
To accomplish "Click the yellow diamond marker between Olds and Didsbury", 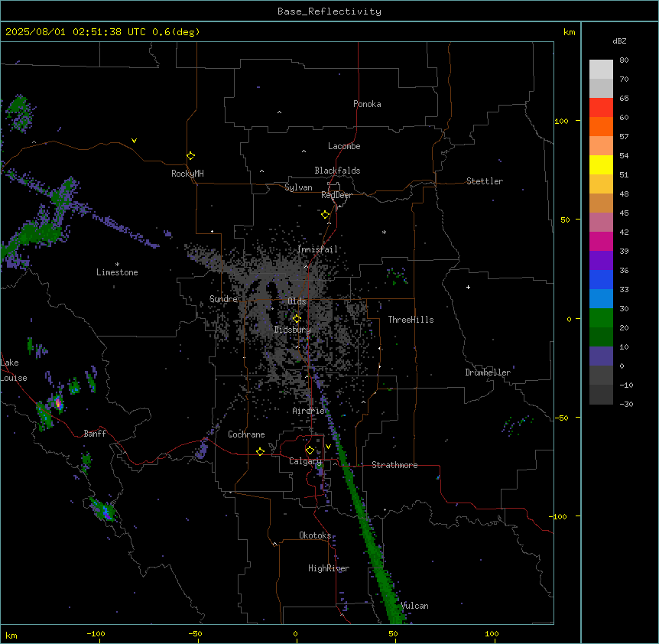I will [297, 319].
